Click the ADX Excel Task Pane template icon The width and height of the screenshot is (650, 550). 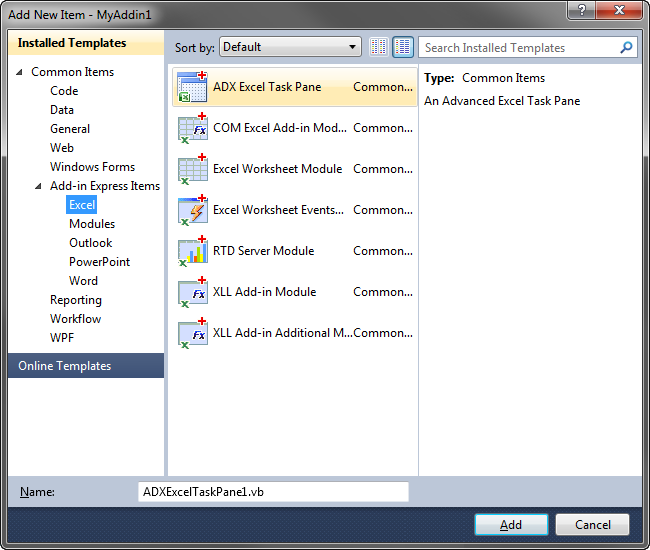pyautogui.click(x=192, y=87)
